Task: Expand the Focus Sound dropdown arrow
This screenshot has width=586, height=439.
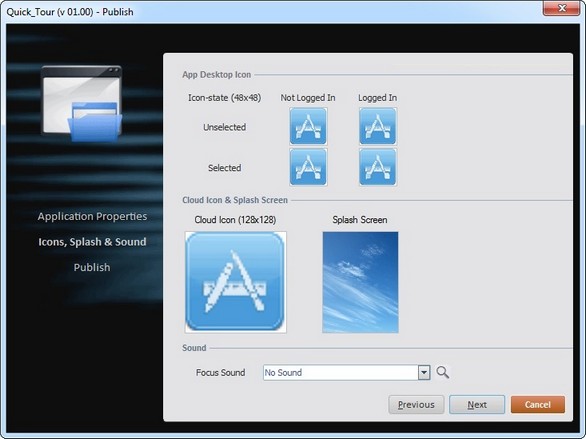Action: pyautogui.click(x=424, y=372)
